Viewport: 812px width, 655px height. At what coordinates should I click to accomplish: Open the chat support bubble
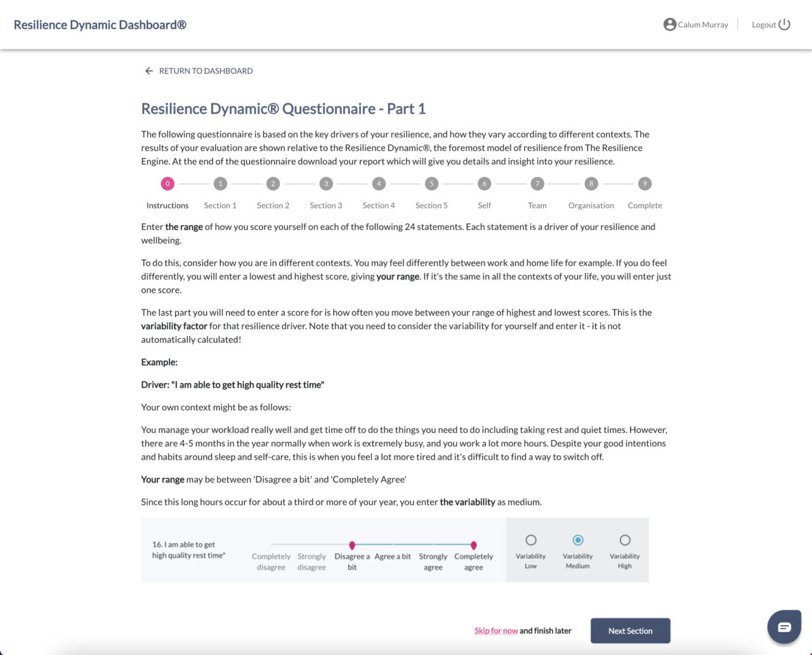[784, 626]
